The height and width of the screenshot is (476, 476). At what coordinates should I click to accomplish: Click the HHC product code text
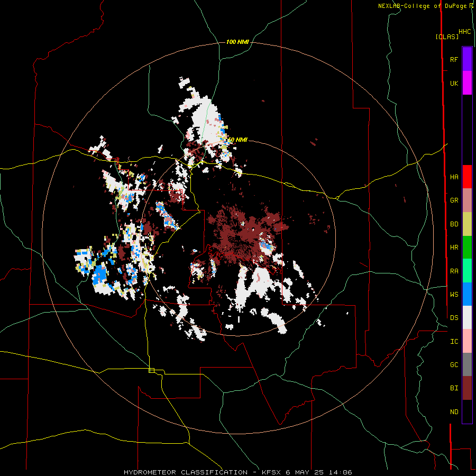pyautogui.click(x=464, y=32)
